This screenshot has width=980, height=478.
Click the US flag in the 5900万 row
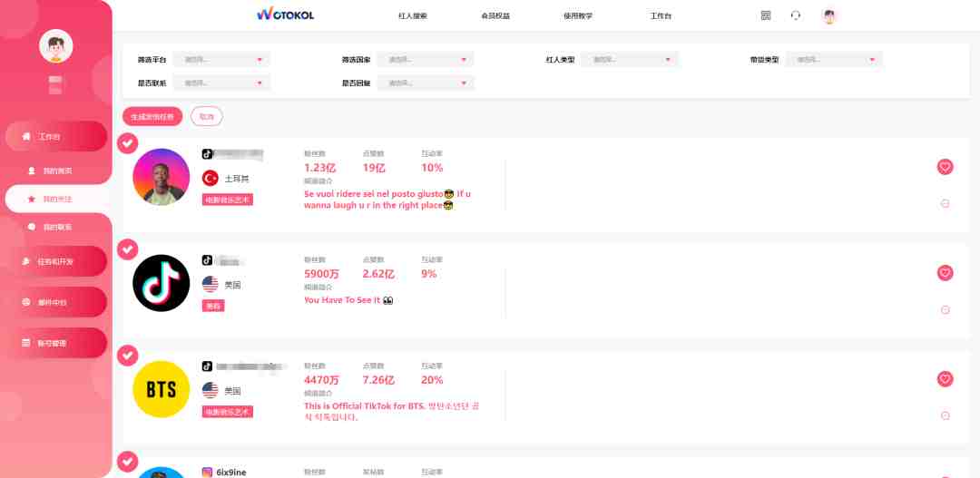[210, 284]
